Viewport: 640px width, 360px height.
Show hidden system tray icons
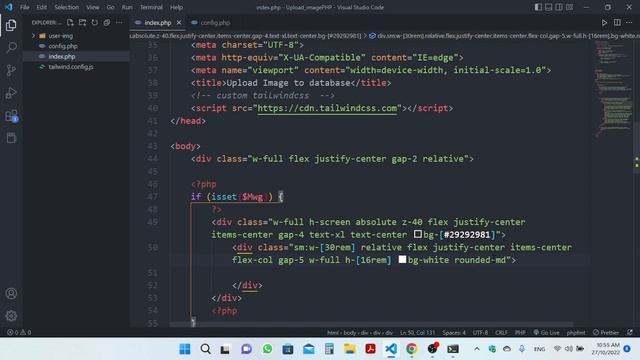pos(476,349)
